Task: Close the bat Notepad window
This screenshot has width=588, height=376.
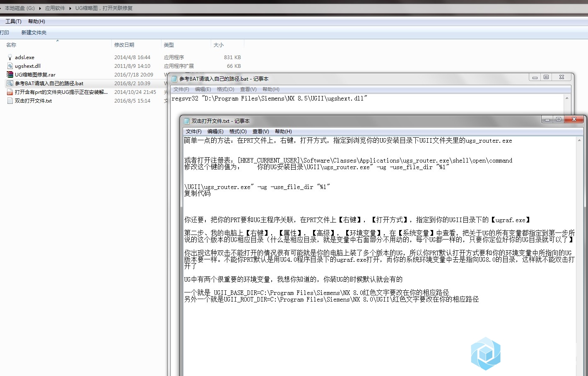Action: tap(561, 77)
